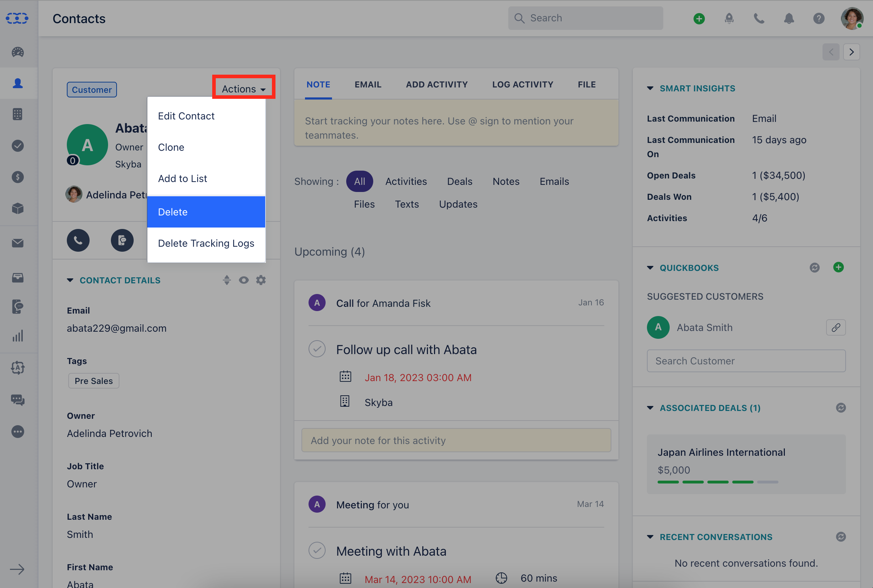Viewport: 873px width, 588px height.
Task: Open notifications bell icon
Action: (x=789, y=18)
